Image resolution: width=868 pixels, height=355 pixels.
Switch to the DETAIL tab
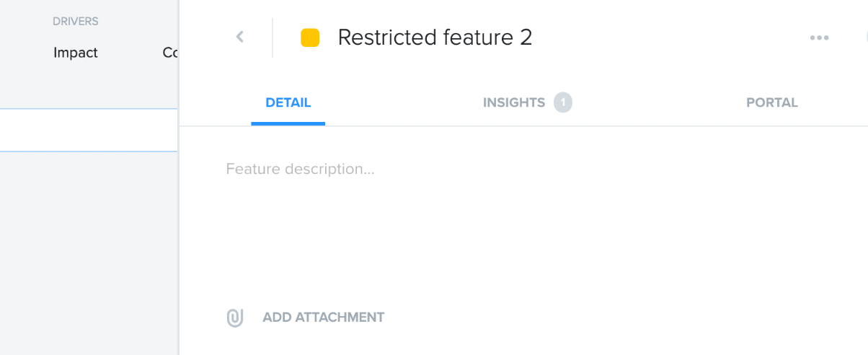click(x=288, y=102)
